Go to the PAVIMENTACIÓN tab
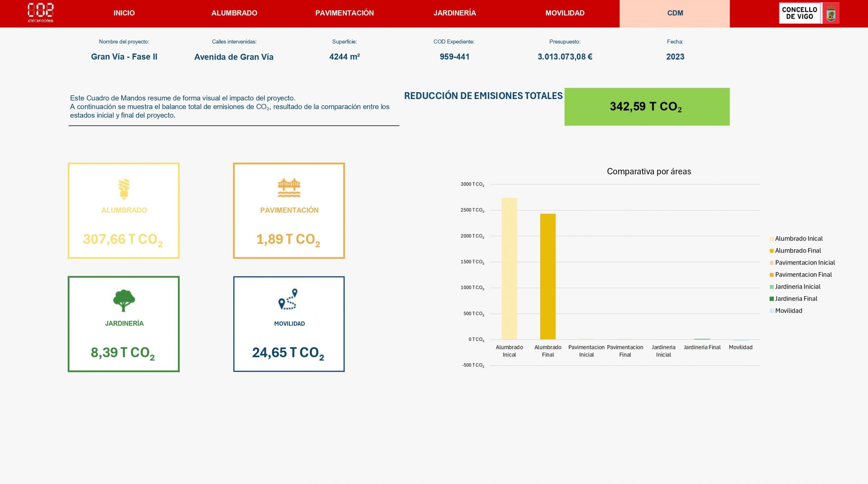 pyautogui.click(x=344, y=13)
